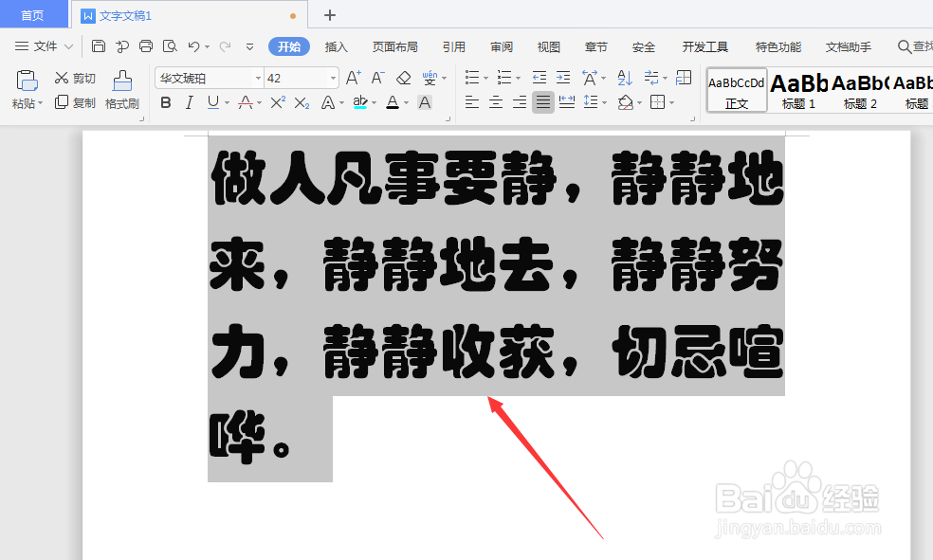Screen dimensions: 933x560
Task: Click the Show/Hide table gridlines icon
Action: [x=684, y=78]
